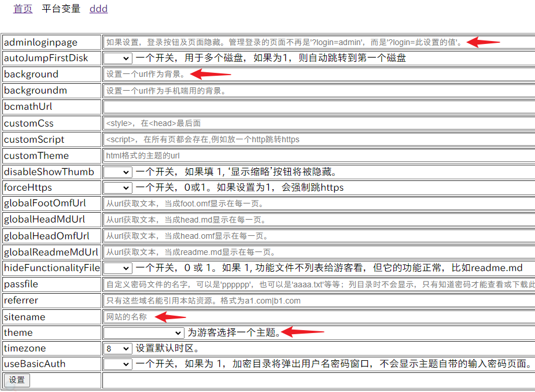Open the disableShowThumb dropdown
Viewport: 535px width, 392px height.
point(118,172)
